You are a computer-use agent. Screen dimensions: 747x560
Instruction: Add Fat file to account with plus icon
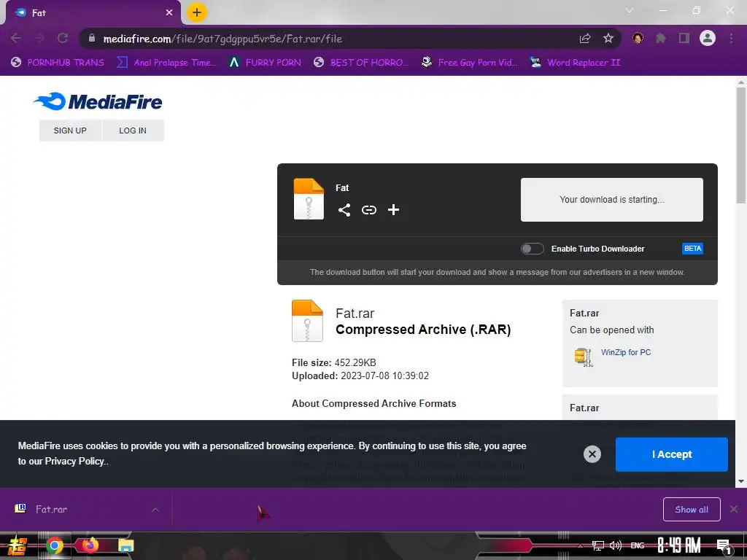click(393, 210)
